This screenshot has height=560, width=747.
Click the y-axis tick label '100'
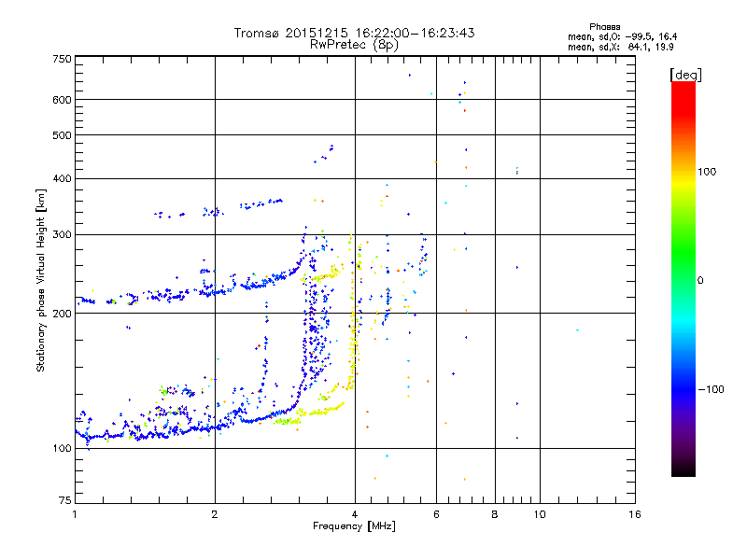coord(62,448)
